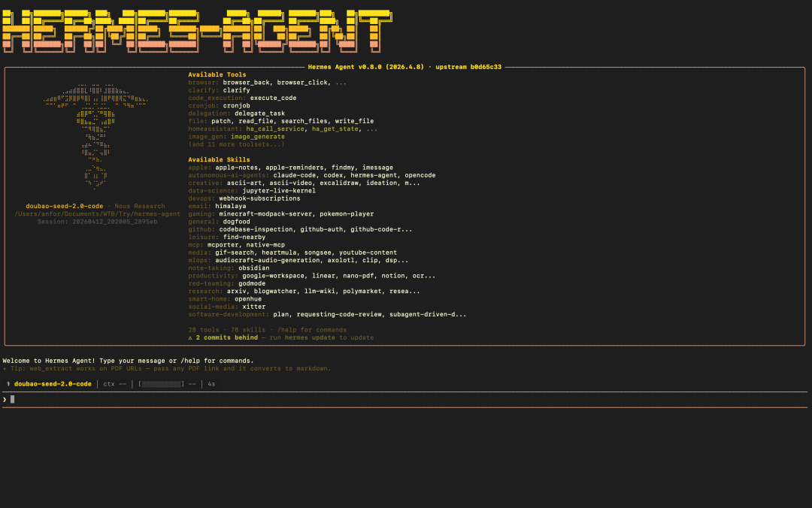Click the 'jupyter-live-kernel' skill
The height and width of the screenshot is (508, 812).
click(279, 191)
